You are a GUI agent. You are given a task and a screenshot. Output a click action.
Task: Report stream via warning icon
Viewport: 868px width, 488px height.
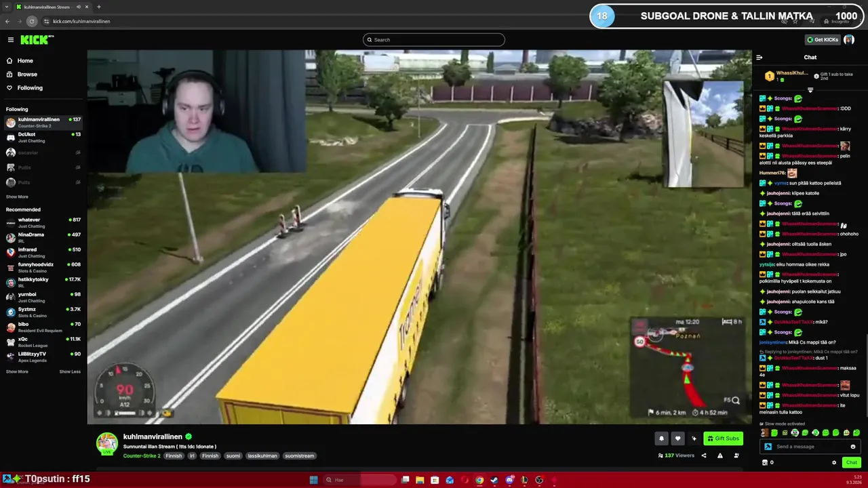pyautogui.click(x=720, y=455)
